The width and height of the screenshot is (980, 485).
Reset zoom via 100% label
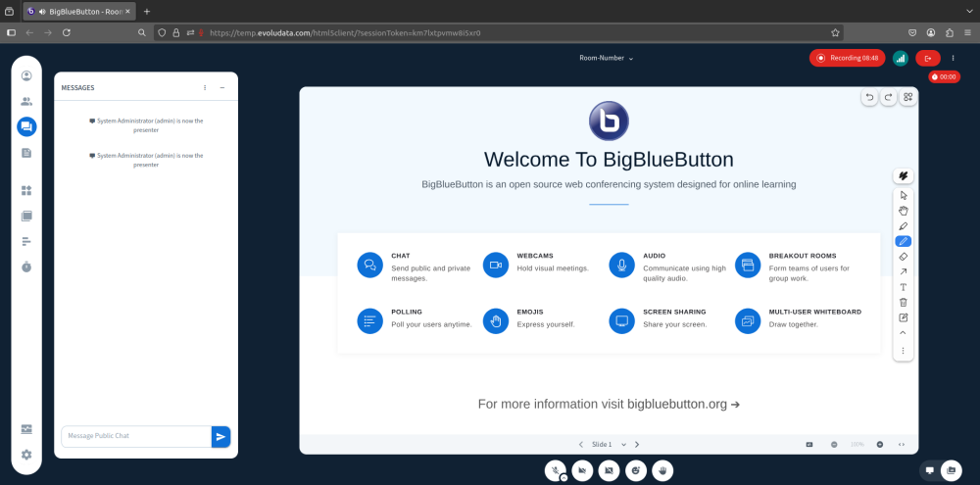tap(857, 445)
